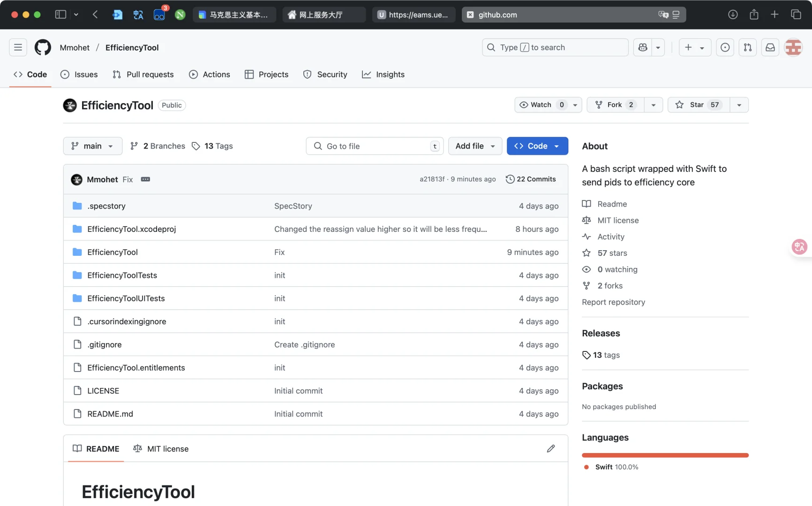Click the Mmohet commit author avatar
Image resolution: width=812 pixels, height=506 pixels.
pyautogui.click(x=76, y=179)
